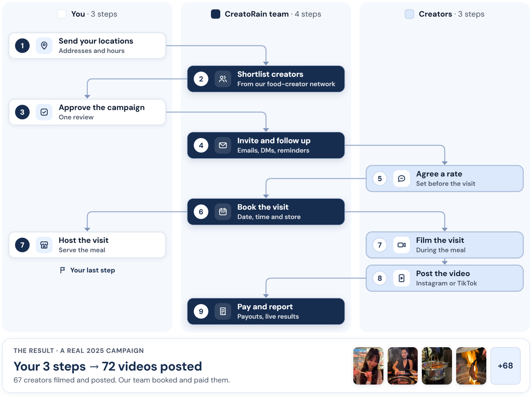The width and height of the screenshot is (532, 397).
Task: Click the storefront icon on Host the visit
Action: [x=44, y=245]
